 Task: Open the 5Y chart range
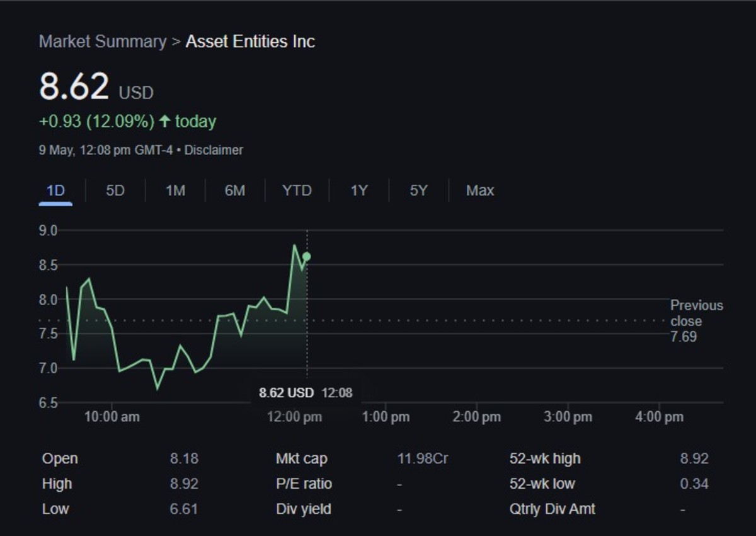click(417, 190)
